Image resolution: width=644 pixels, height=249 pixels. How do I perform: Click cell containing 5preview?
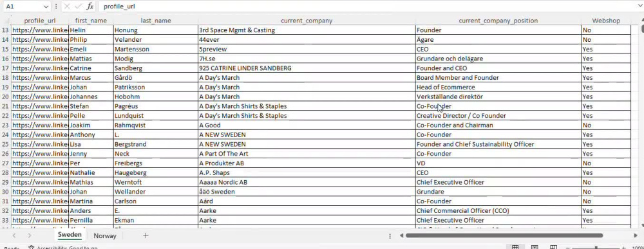[x=307, y=50]
